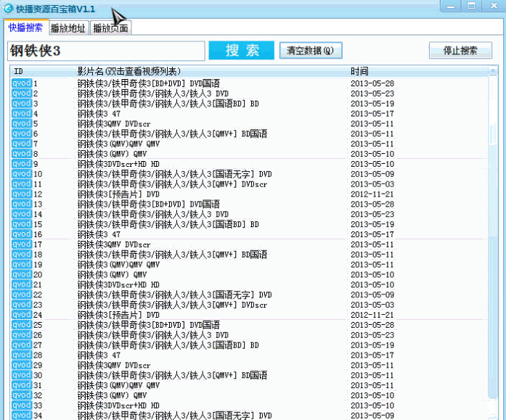Click the 清空数据(Q) button
This screenshot has height=420, width=506.
coord(311,50)
